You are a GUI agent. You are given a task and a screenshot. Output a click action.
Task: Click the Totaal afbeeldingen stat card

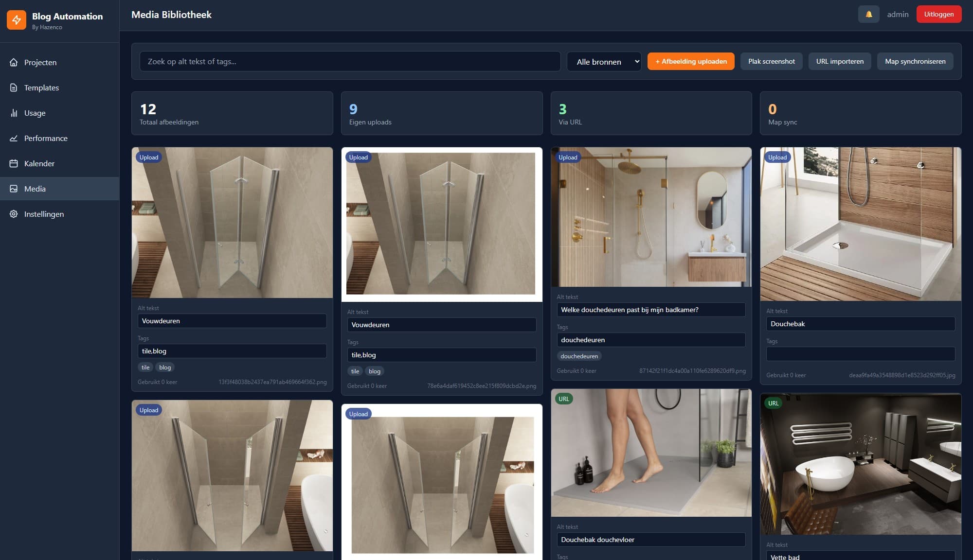(232, 113)
